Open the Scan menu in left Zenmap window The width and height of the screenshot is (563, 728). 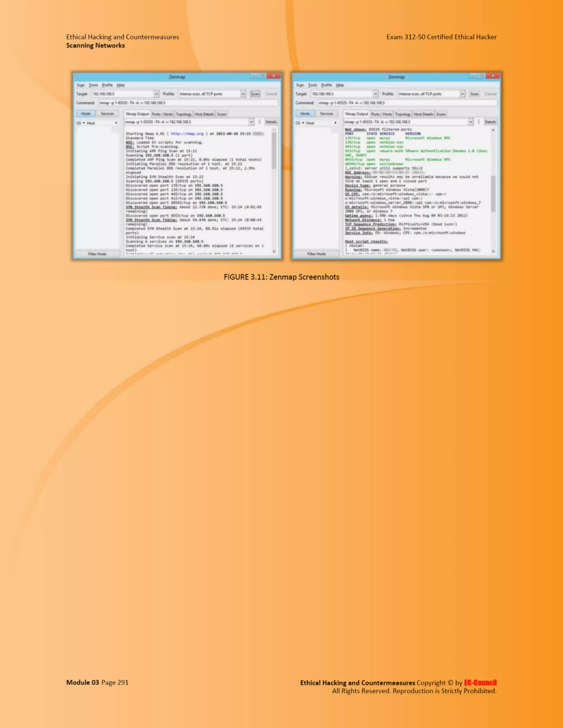click(81, 85)
